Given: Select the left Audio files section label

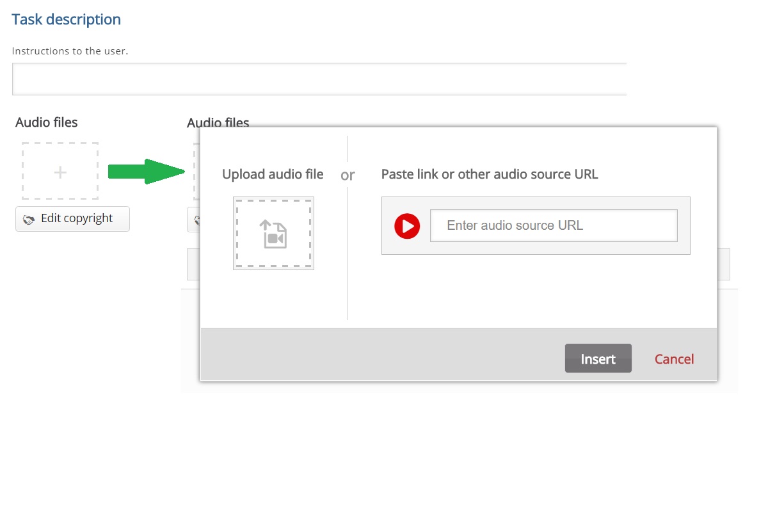Looking at the screenshot, I should 46,122.
